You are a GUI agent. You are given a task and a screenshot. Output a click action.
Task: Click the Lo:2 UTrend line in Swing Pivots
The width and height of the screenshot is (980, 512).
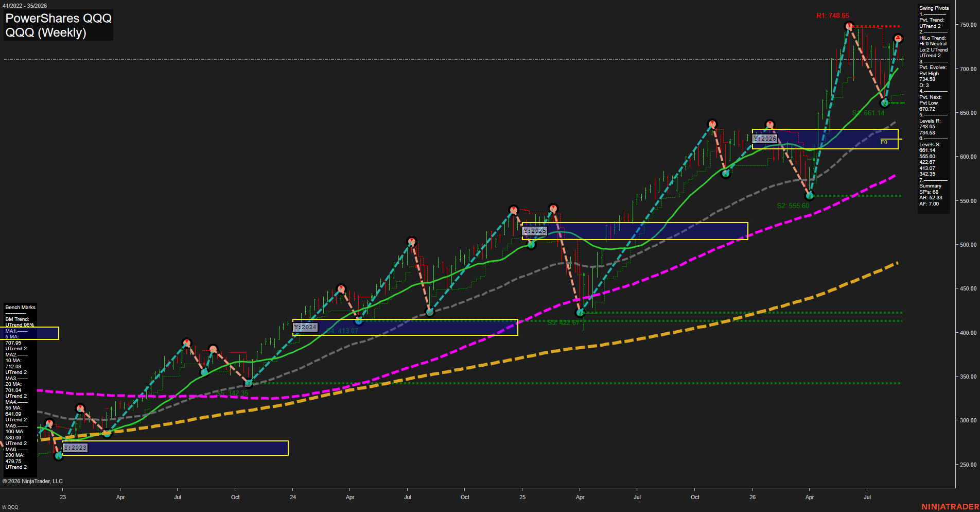pos(934,50)
